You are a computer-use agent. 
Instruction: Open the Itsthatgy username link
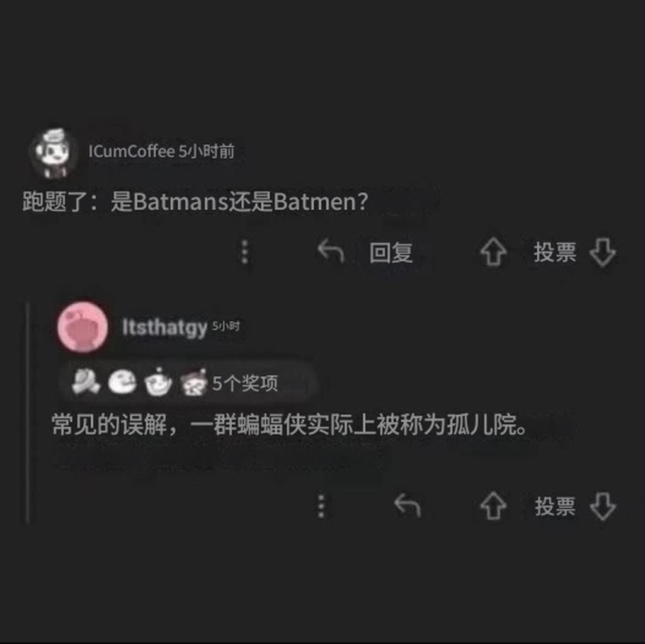164,328
